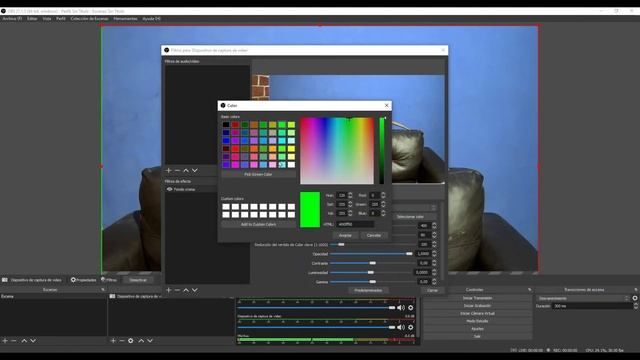Open the Perfil menu
This screenshot has width=640, height=360.
click(x=61, y=19)
